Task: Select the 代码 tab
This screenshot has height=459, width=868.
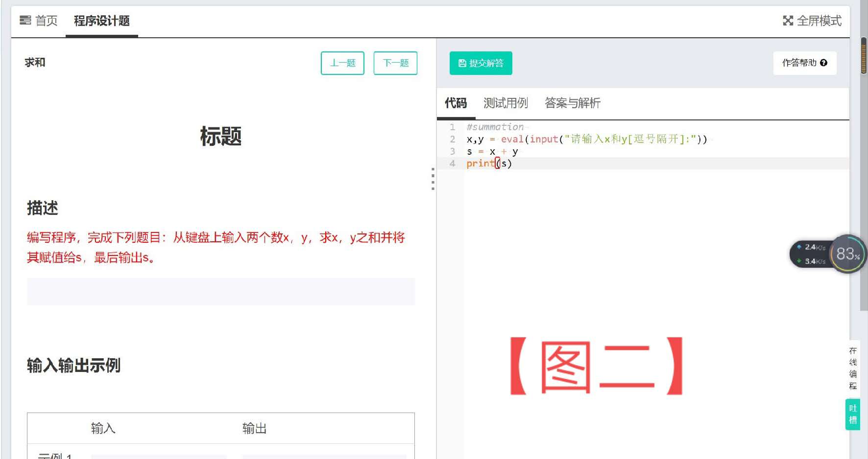Action: click(x=456, y=103)
